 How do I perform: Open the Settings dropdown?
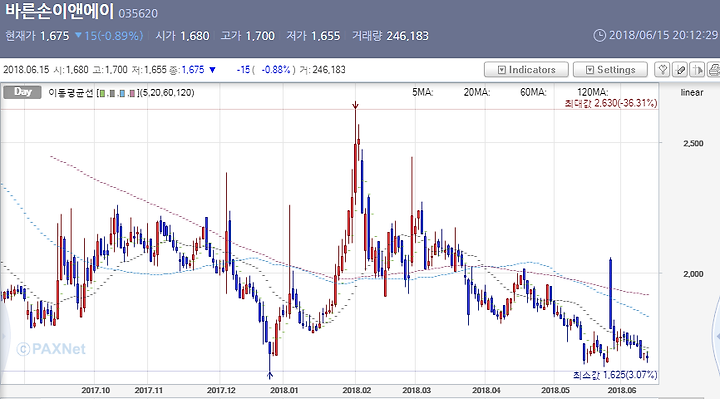[x=610, y=70]
